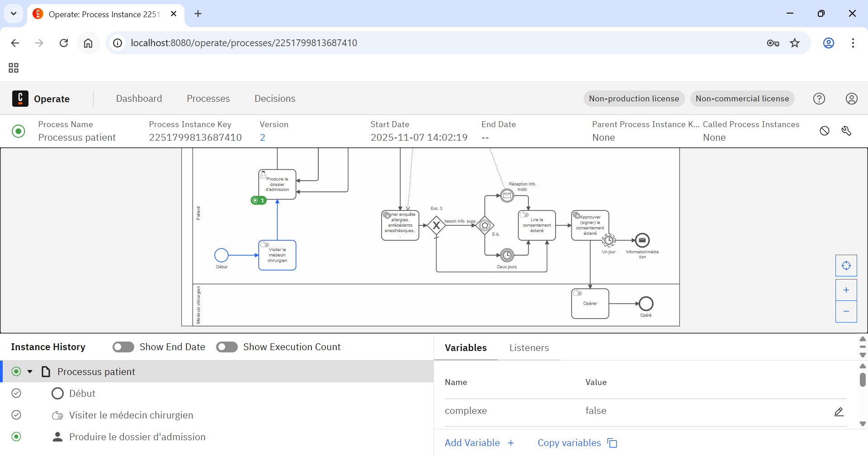Open the browser tab search dropdown

pos(14,14)
